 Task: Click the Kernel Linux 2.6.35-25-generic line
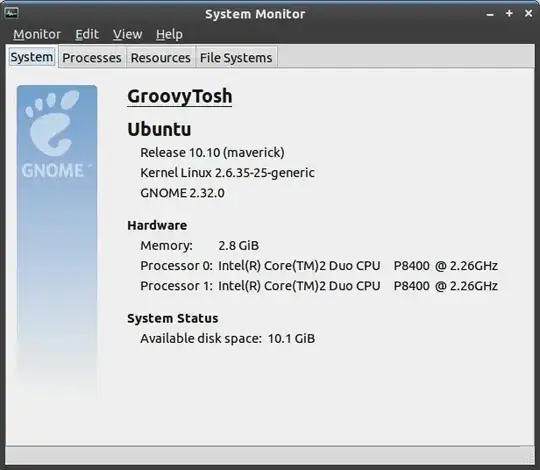click(x=227, y=173)
